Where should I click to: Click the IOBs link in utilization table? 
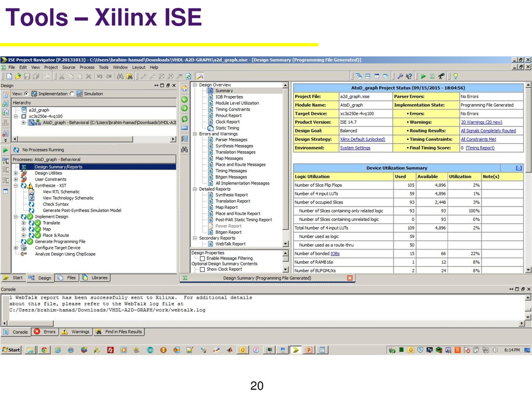click(335, 254)
